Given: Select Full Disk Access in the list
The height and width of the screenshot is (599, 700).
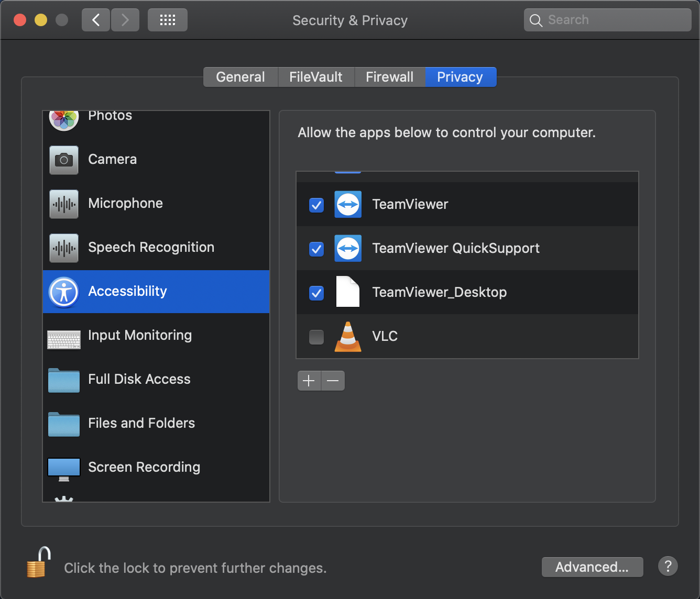Looking at the screenshot, I should pyautogui.click(x=156, y=380).
